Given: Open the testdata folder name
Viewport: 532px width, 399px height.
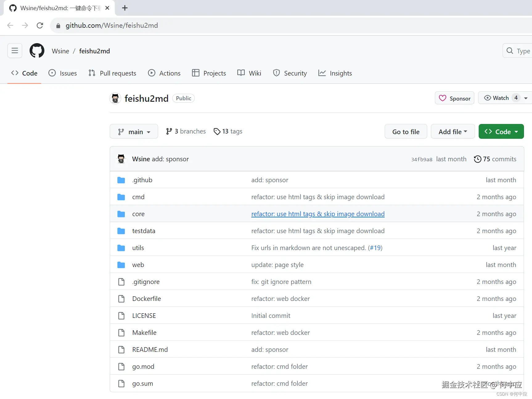Looking at the screenshot, I should tap(144, 231).
